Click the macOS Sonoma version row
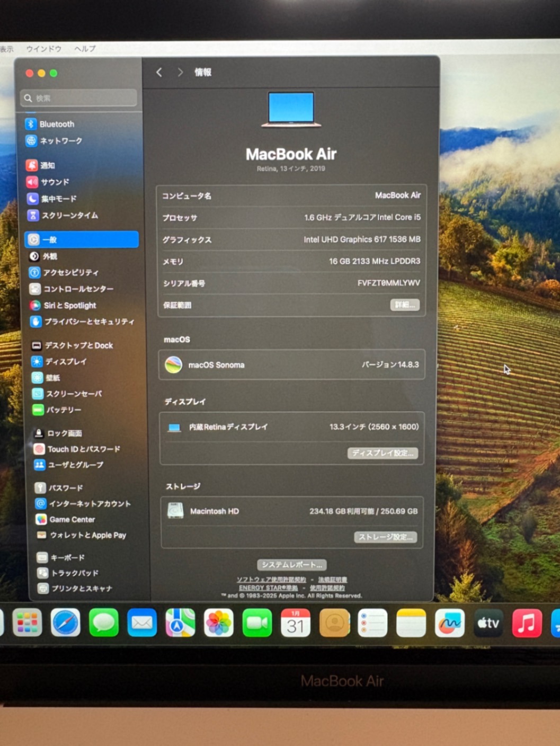The image size is (560, 746). coord(291,365)
